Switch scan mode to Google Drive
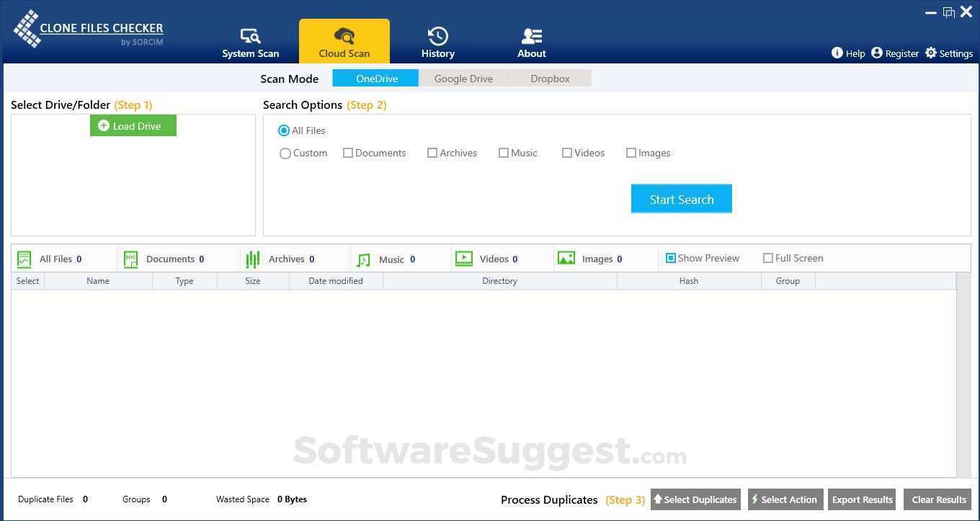Image resolution: width=980 pixels, height=521 pixels. 463,79
